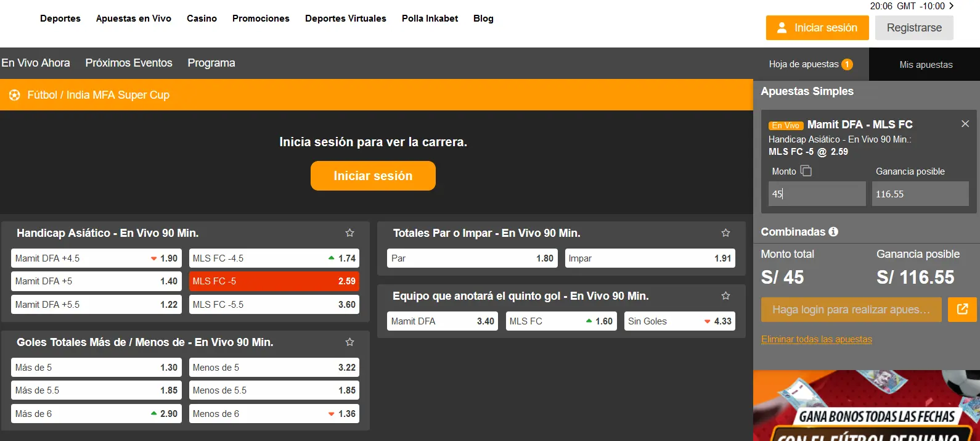Open the Hoja de apuestas tab
980x441 pixels.
[811, 64]
